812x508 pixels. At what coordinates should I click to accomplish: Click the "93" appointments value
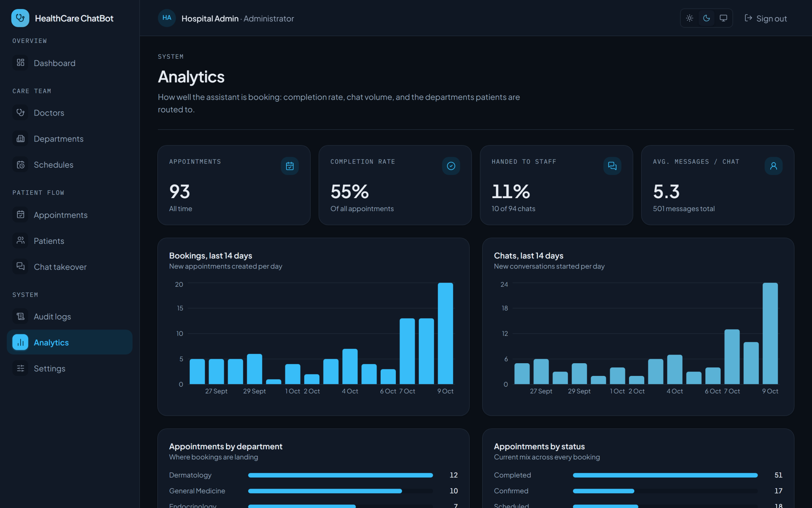[180, 191]
